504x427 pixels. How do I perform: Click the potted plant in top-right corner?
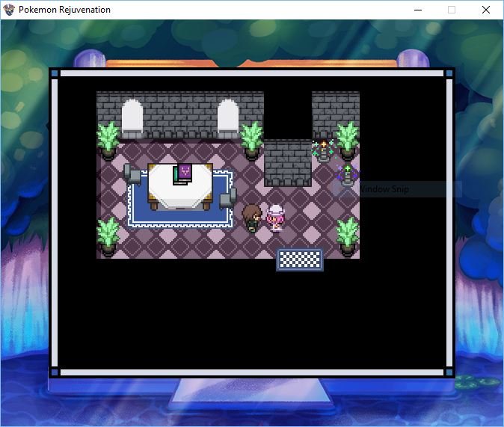pos(348,141)
